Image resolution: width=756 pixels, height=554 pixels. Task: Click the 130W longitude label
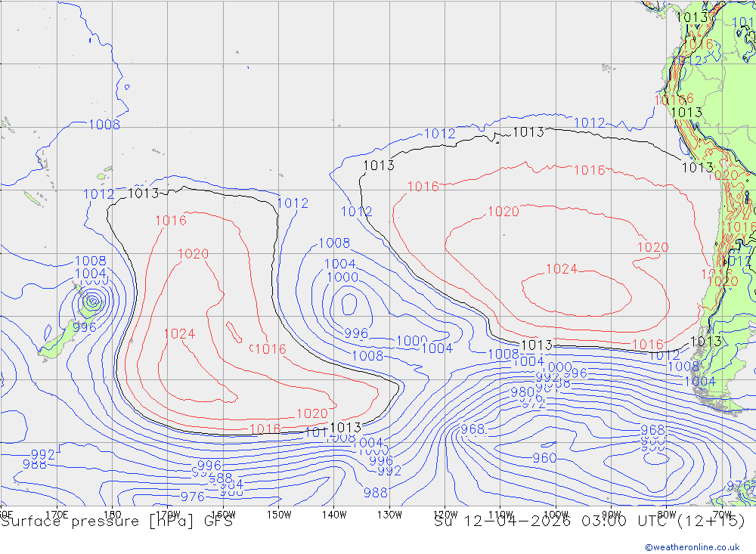(389, 515)
